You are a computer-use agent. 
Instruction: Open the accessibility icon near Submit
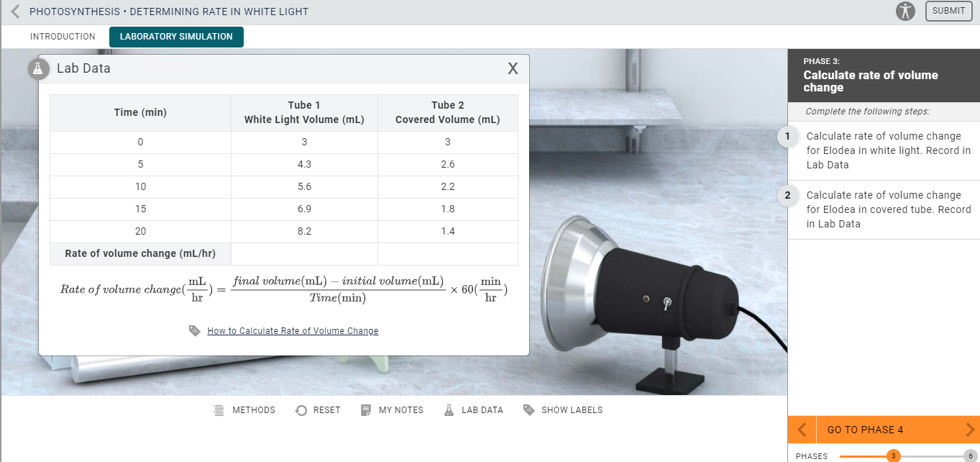906,11
